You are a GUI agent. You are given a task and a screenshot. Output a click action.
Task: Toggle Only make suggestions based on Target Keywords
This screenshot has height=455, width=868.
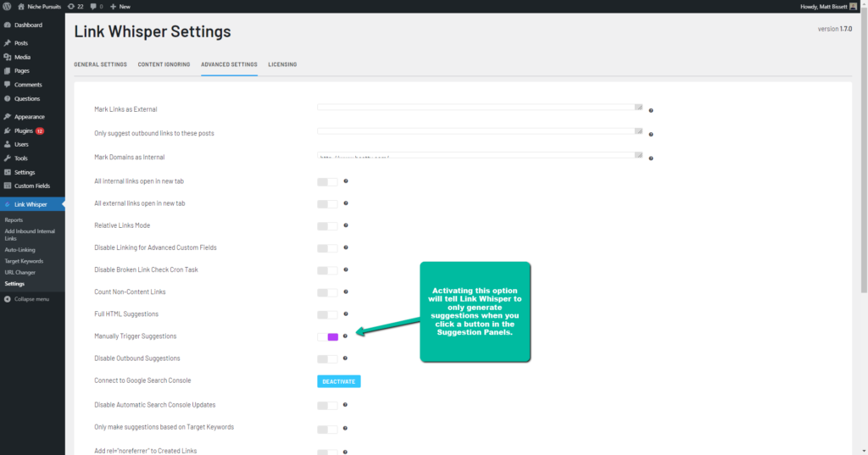(327, 429)
